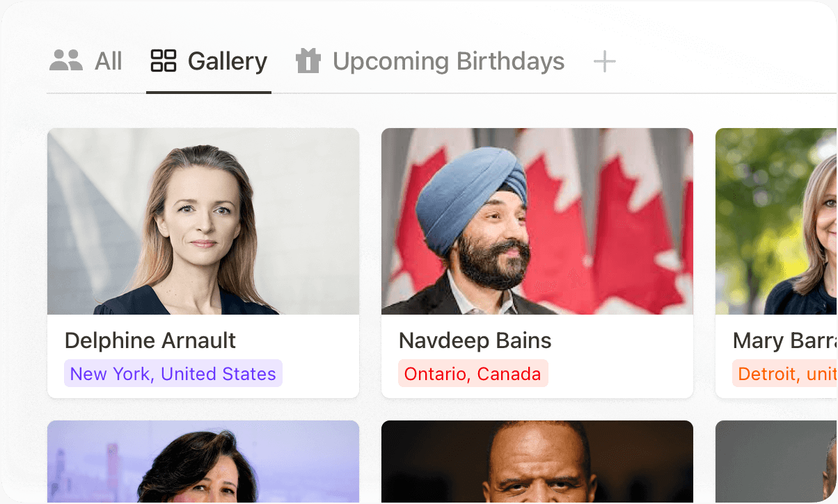This screenshot has width=838, height=504.
Task: Click the red Ontario, Canada tag
Action: [x=473, y=374]
